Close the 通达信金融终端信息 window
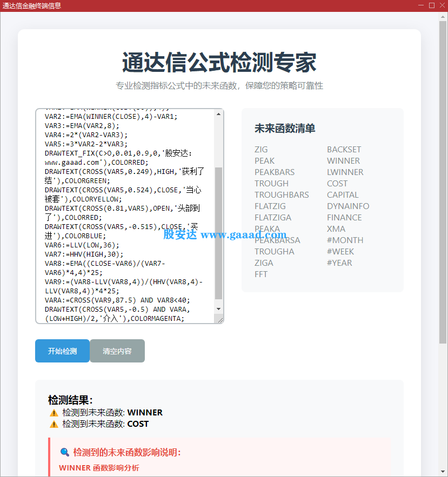 point(442,5)
